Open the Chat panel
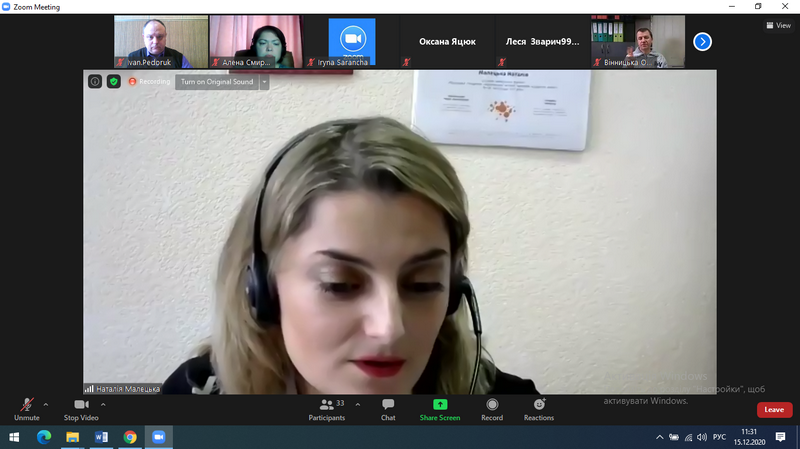 pyautogui.click(x=388, y=410)
